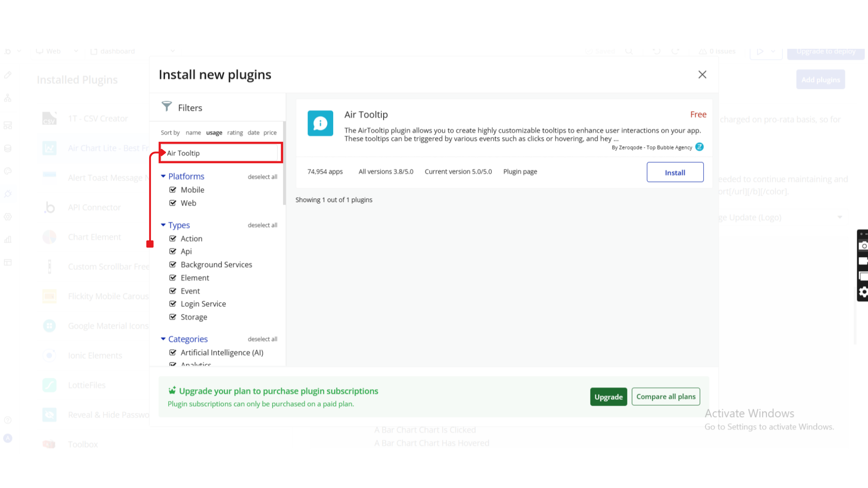Viewport: 868px width, 488px height.
Task: Open the Plugin page link
Action: (520, 172)
